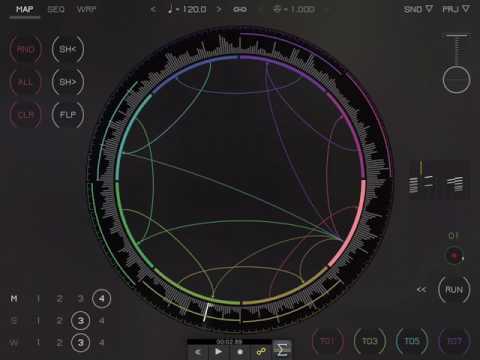480x360 pixels.
Task: Click the record dot transport button
Action: tap(240, 352)
